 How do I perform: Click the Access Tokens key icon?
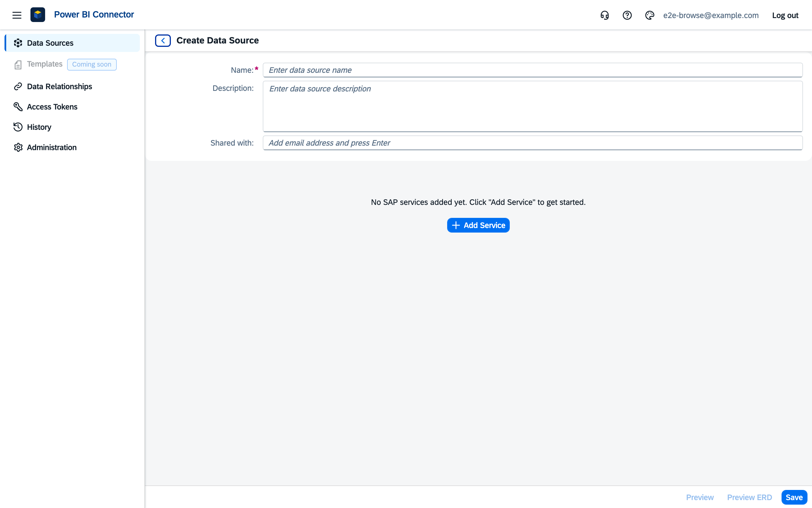[x=18, y=106]
